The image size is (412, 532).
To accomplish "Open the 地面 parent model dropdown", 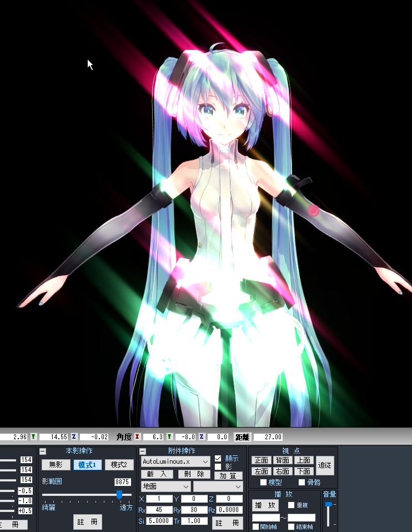I will pos(165,486).
